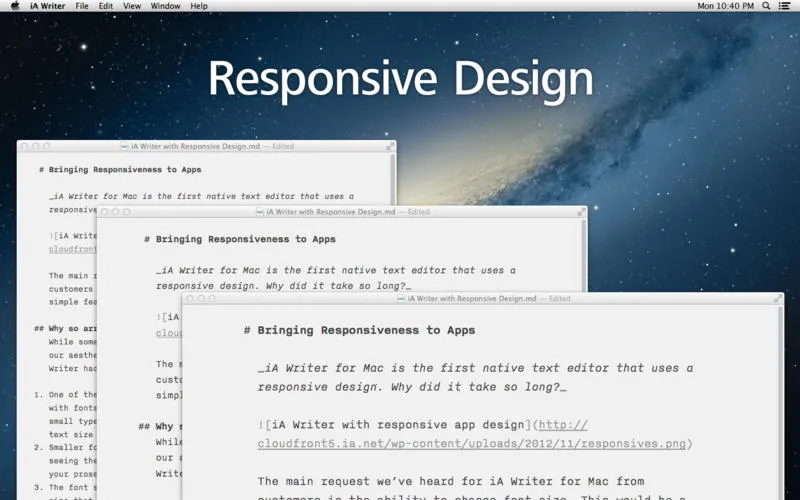The image size is (800, 500).
Task: Expand 'Edited' dropdown in frontmost window title
Action: [x=559, y=298]
